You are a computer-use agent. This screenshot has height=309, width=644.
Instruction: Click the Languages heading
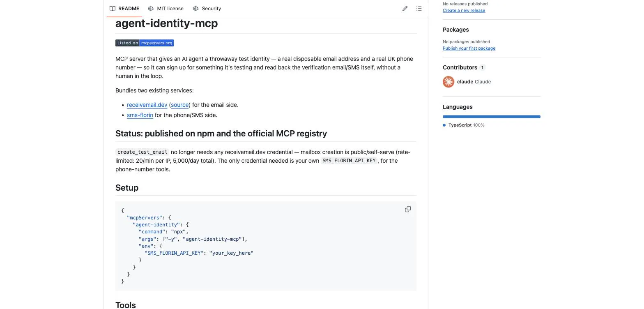pos(458,107)
